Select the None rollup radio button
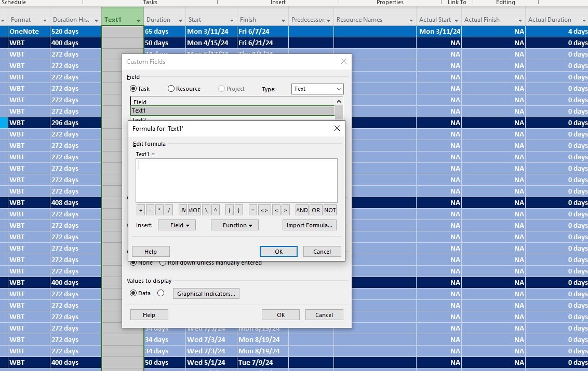Viewport: 588px width, 371px height. pos(134,263)
